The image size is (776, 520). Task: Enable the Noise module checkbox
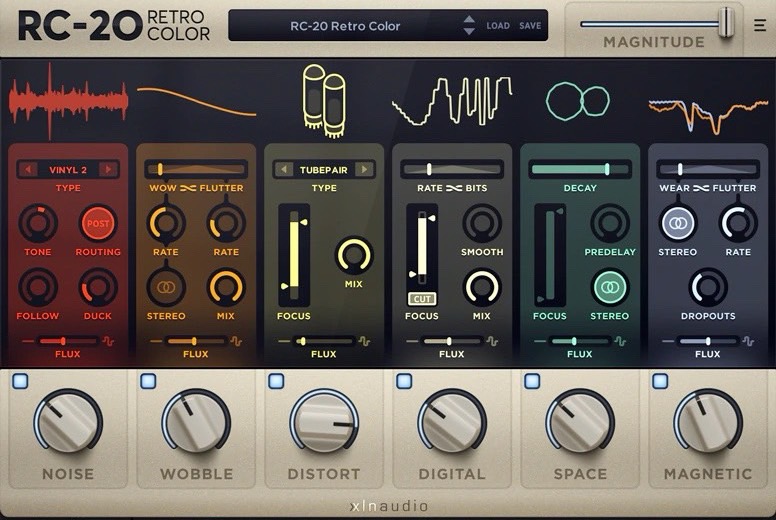(x=20, y=381)
